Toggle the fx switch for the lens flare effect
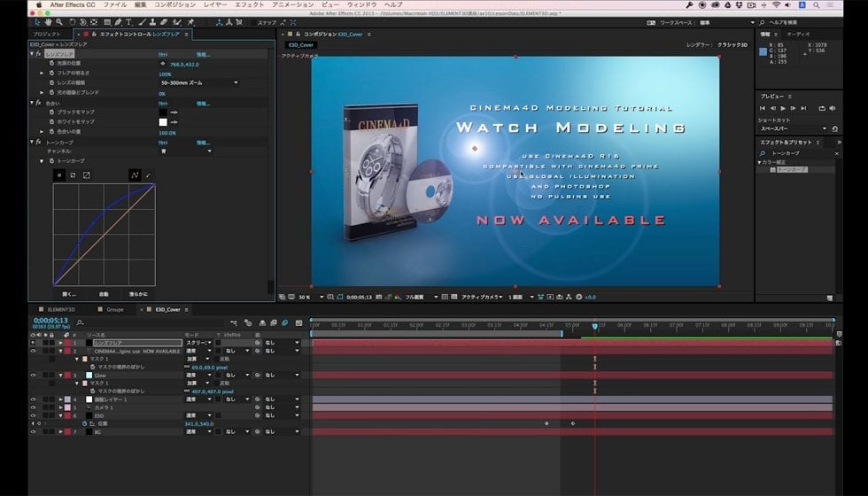Viewport: 868px width, 496px height. point(38,54)
